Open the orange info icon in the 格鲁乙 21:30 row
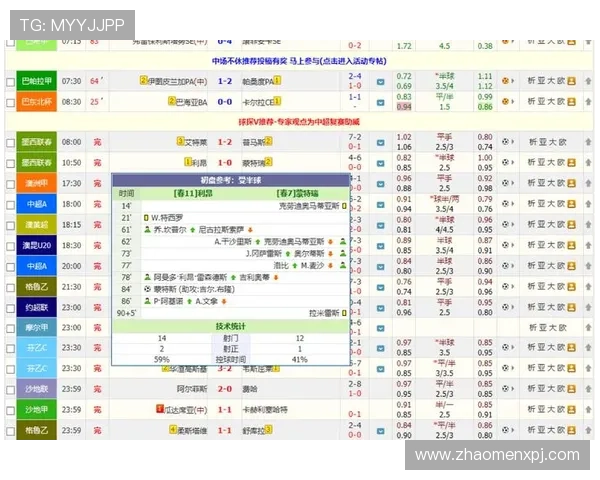This screenshot has width=600, height=480. 571,286
